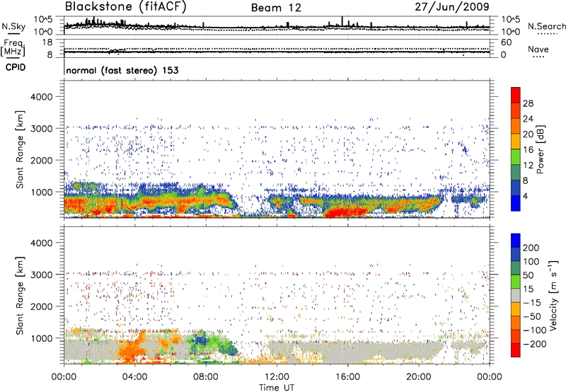Viewport: 566px width, 392px height.
Task: Click the 'Blackstone (fitACF)' plot title
Action: pos(126,7)
